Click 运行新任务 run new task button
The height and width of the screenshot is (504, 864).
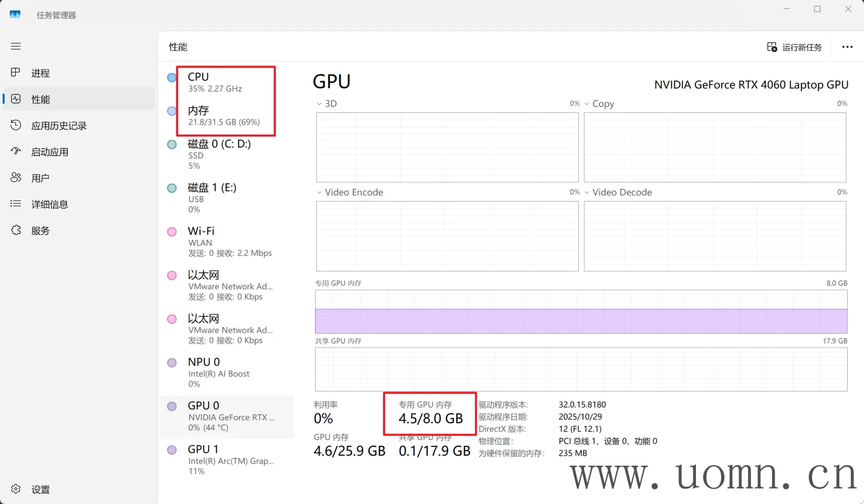coord(795,47)
